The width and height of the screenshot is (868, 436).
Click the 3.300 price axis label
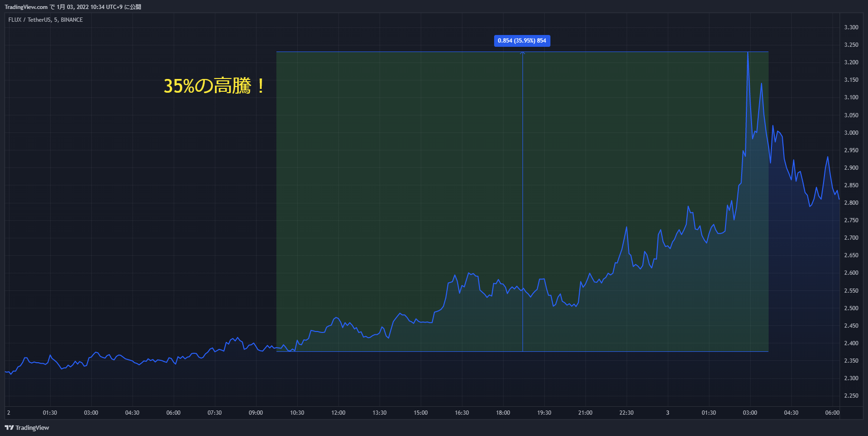coord(851,27)
